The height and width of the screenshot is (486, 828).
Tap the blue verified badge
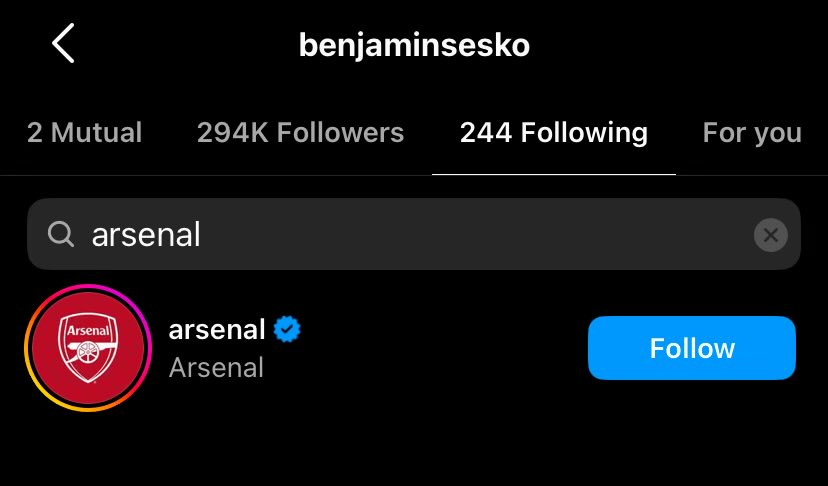click(x=287, y=329)
